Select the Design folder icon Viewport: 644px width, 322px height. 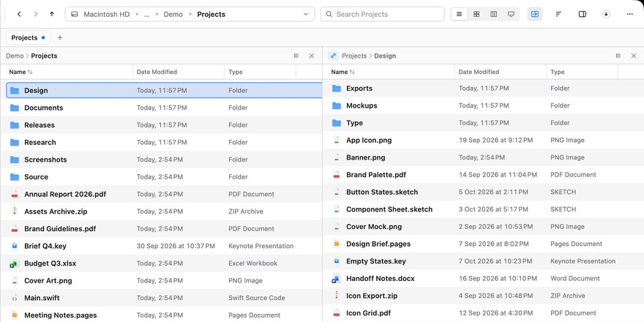[15, 90]
